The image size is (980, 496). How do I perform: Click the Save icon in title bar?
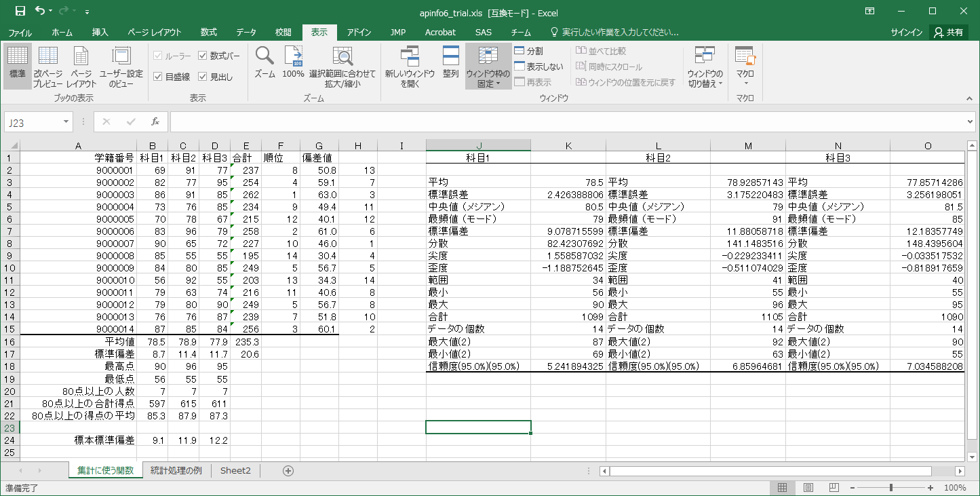click(20, 11)
